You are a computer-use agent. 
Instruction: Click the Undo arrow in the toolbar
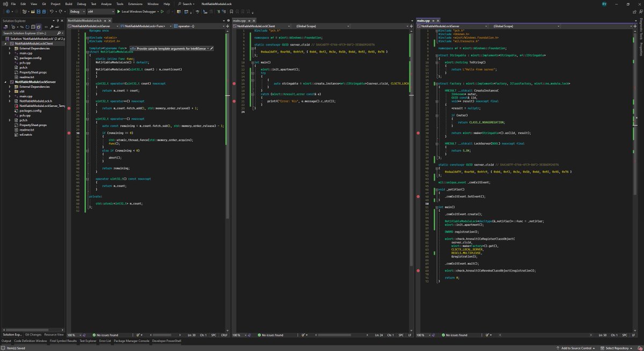click(52, 11)
